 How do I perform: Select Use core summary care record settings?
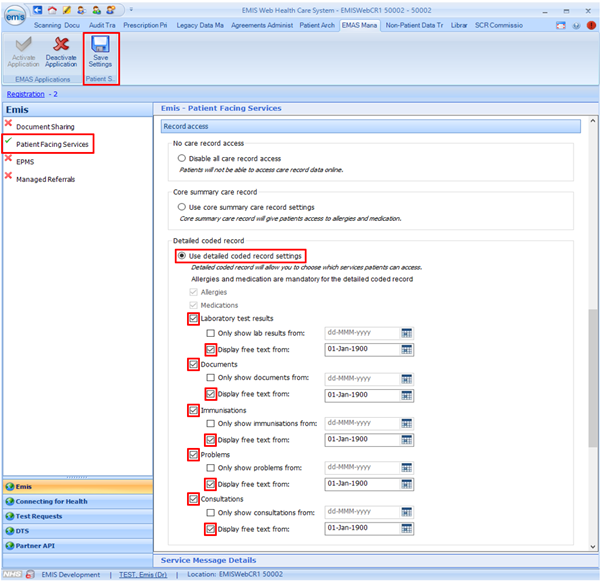(182, 207)
